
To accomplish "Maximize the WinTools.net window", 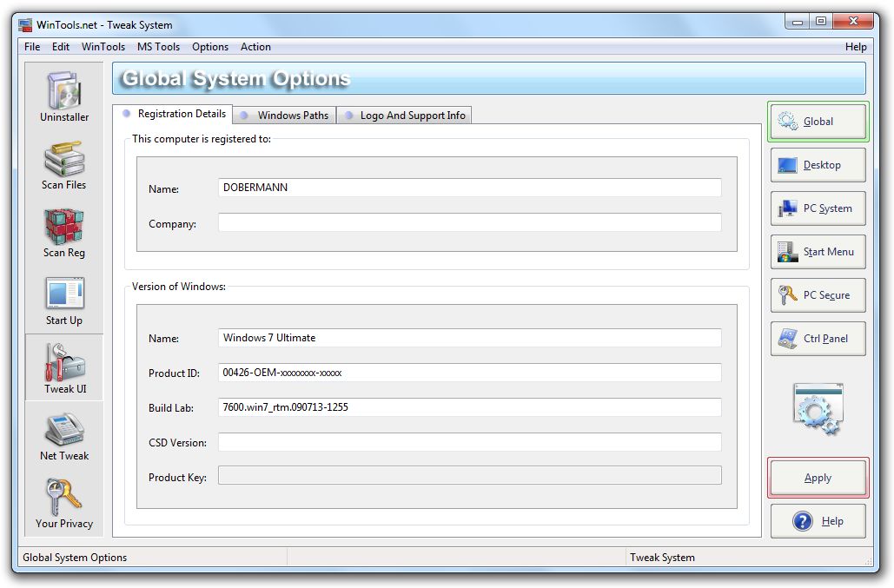I will point(821,22).
